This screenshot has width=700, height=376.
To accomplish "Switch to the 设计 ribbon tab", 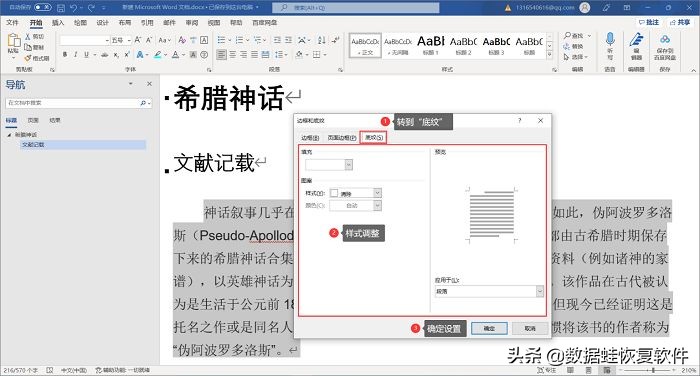I will coord(102,22).
